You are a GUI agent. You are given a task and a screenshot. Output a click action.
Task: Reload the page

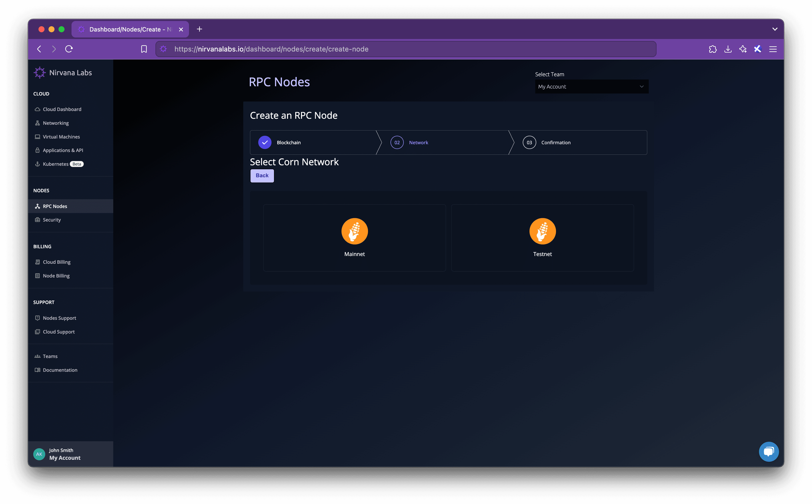click(69, 49)
